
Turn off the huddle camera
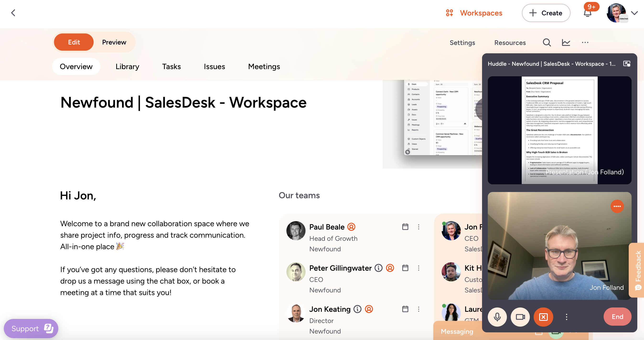520,317
